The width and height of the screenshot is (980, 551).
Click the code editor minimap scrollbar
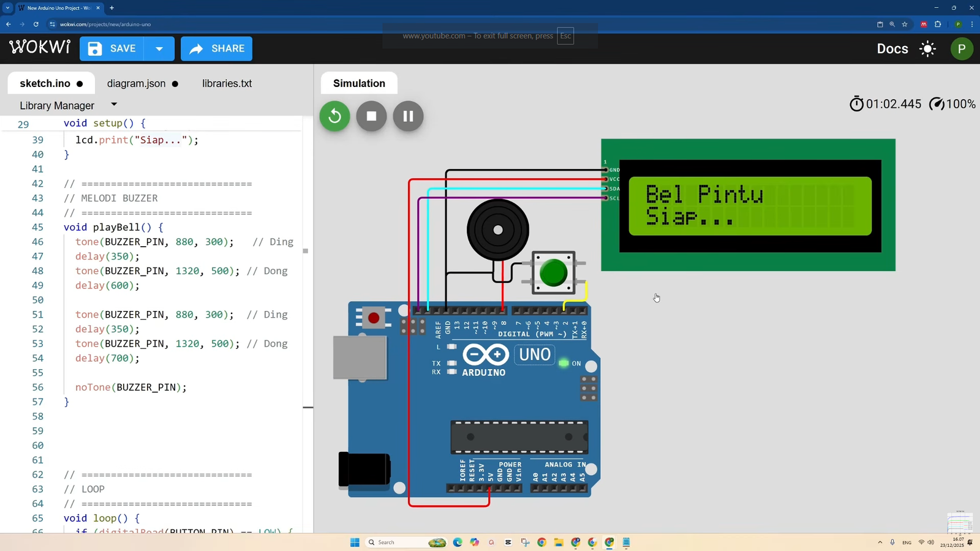coord(308,324)
